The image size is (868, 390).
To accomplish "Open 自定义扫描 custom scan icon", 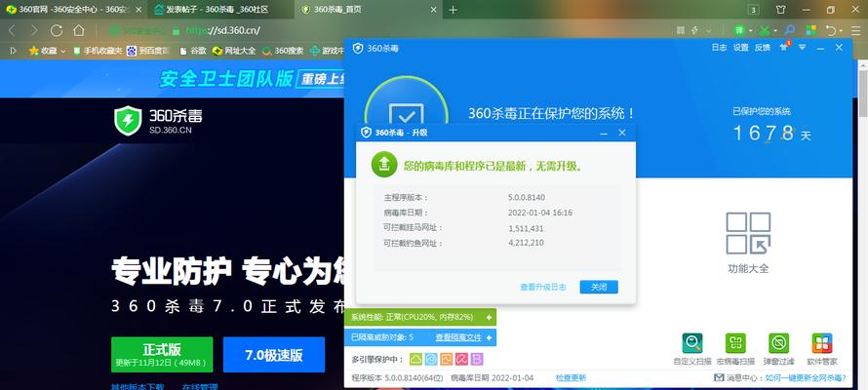I will 692,343.
